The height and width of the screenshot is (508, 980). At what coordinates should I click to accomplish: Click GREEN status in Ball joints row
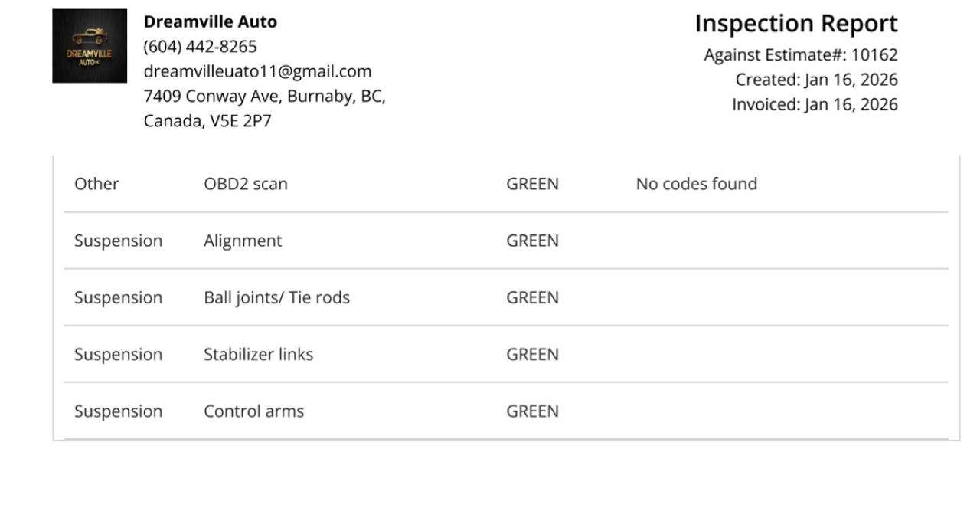(x=532, y=297)
